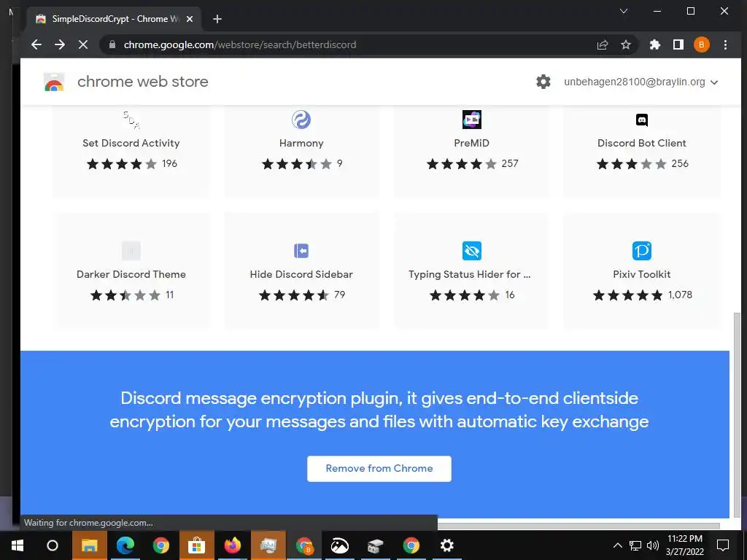This screenshot has width=747, height=560.
Task: Click the address bar URL
Action: (x=240, y=44)
